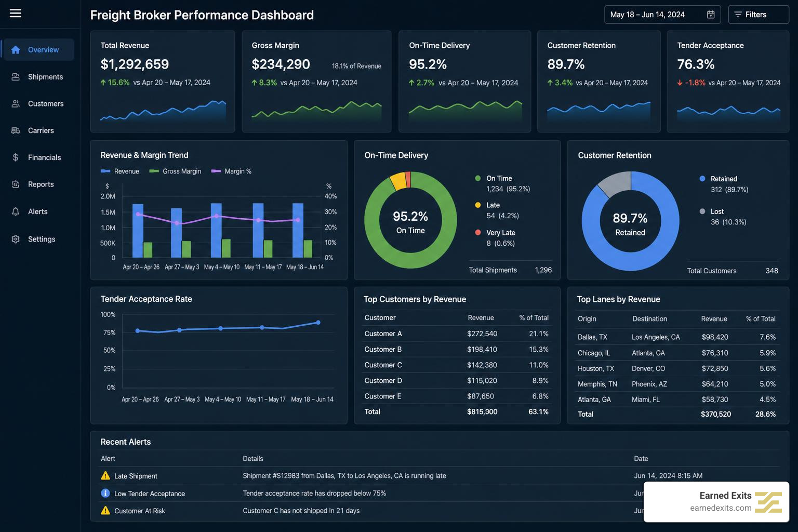Viewport: 798px width, 532px height.
Task: Click the blue Revenue legend swatch
Action: (x=105, y=171)
